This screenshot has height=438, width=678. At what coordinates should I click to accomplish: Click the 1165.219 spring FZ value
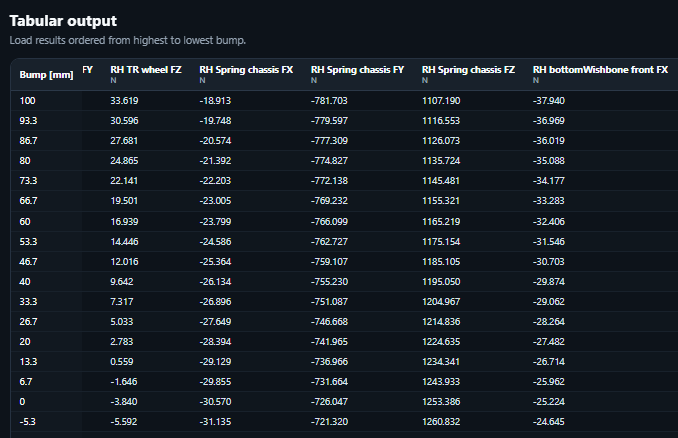pos(441,222)
